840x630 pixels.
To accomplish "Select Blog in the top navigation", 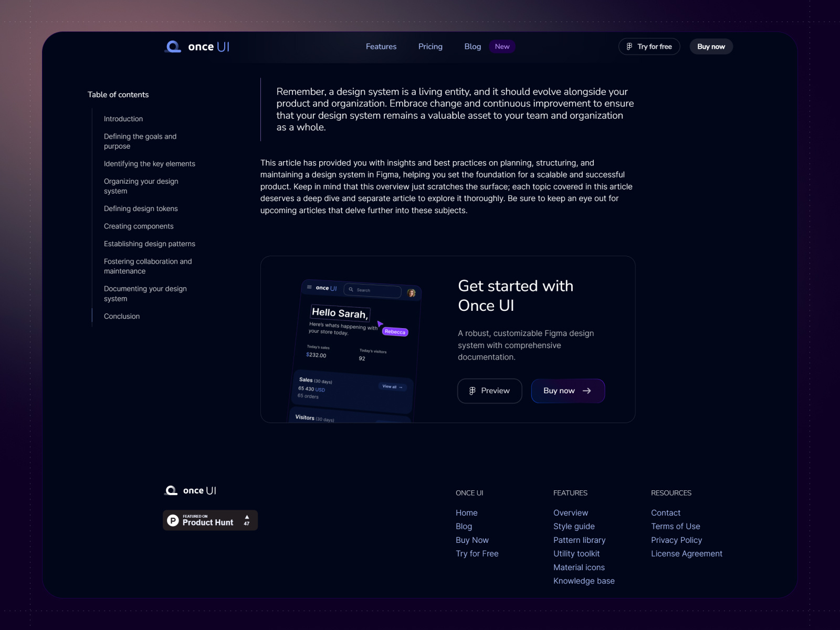I will 472,46.
